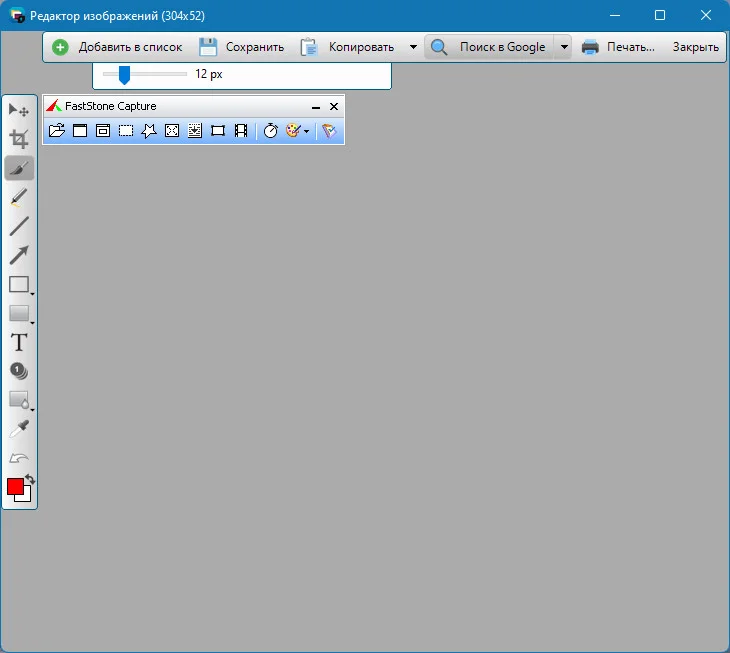Click Close (Закрыть) in the toolbar
The width and height of the screenshot is (730, 653).
pyautogui.click(x=696, y=47)
